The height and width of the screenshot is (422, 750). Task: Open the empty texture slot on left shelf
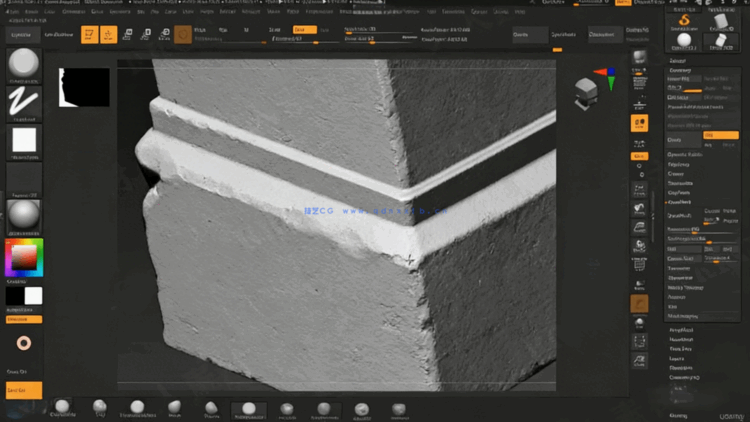coord(23,180)
